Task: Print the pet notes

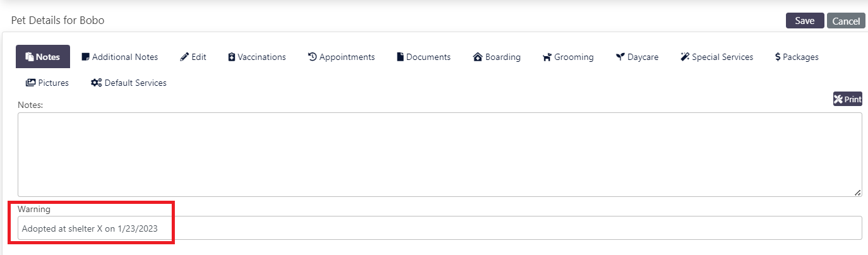Action: (x=847, y=99)
